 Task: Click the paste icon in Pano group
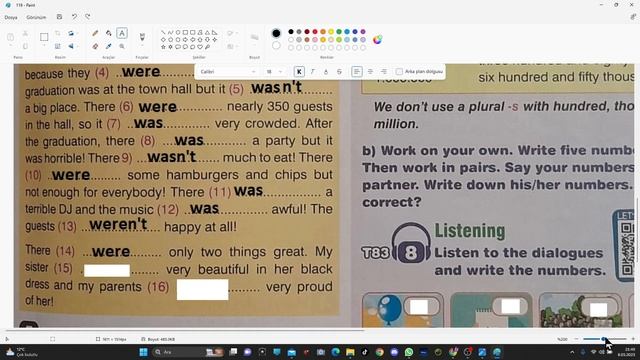pos(11,37)
